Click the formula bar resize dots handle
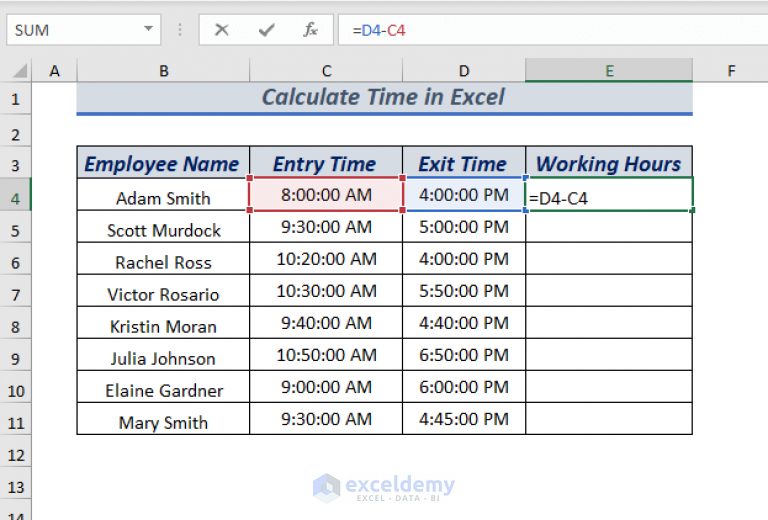Viewport: 768px width, 520px height. 180,30
